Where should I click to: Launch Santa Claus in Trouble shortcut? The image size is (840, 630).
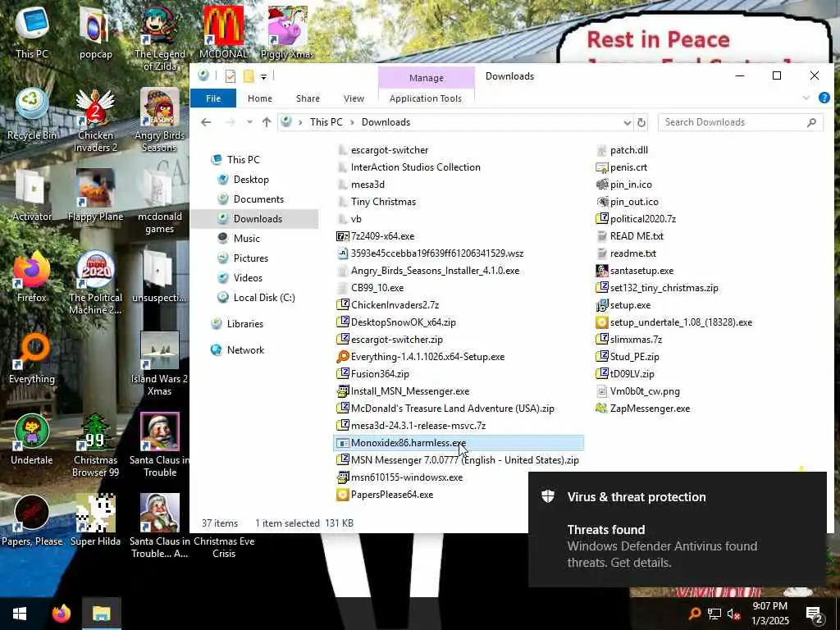tap(160, 445)
